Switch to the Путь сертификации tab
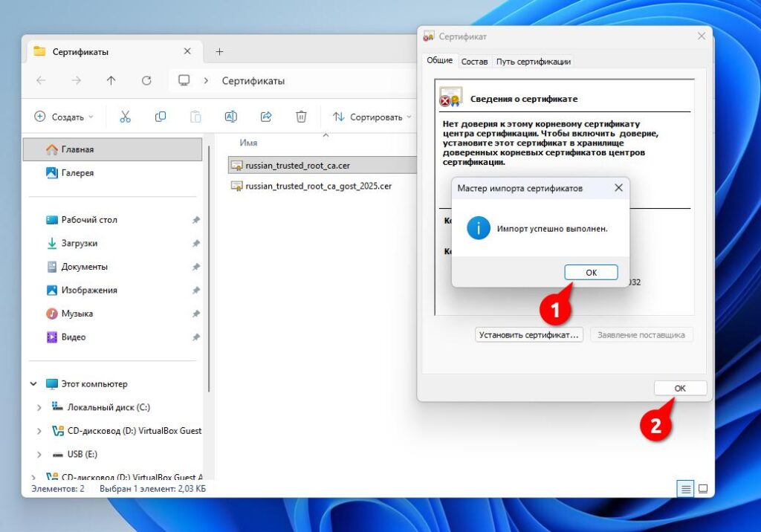Image resolution: width=761 pixels, height=532 pixels. coord(533,62)
